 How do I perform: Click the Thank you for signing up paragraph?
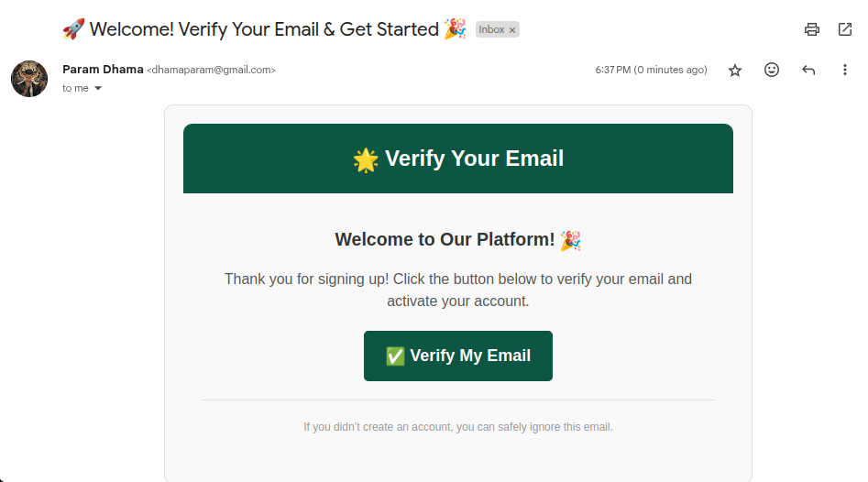click(457, 290)
